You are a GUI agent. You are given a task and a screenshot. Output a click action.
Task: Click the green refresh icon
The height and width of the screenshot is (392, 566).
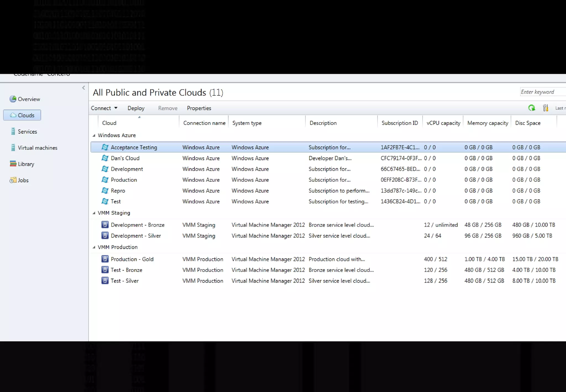(x=531, y=108)
